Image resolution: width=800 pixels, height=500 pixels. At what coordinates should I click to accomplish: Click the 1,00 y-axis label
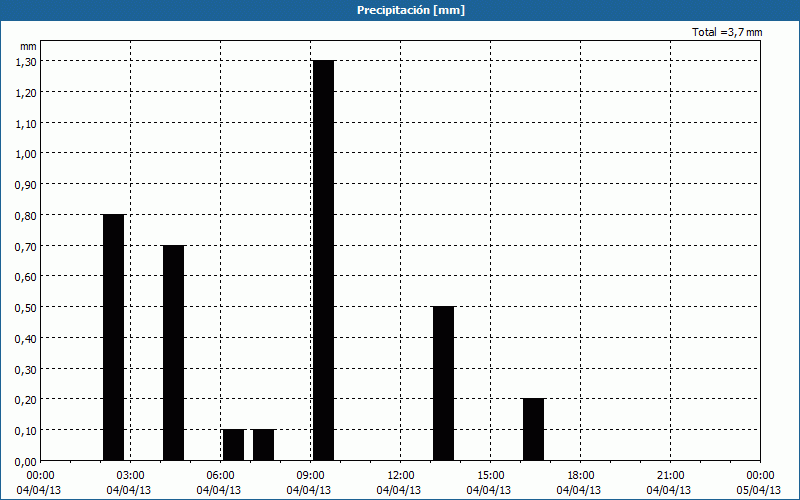[x=26, y=154]
